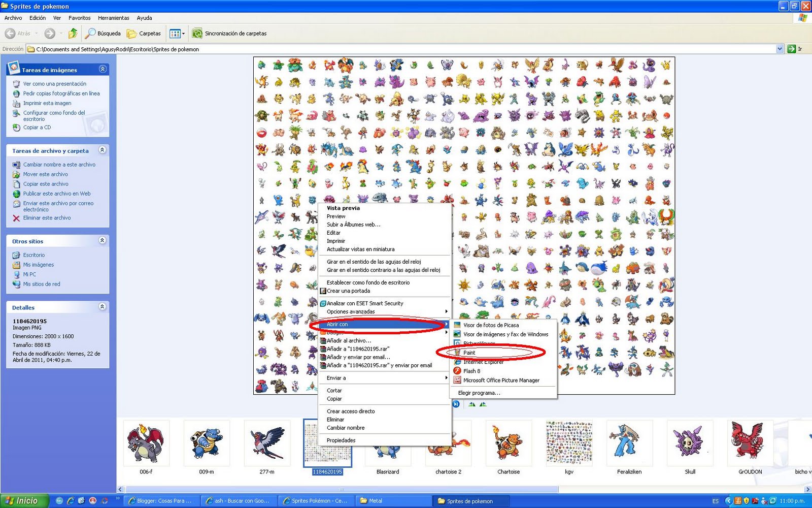Collapse the Tareas de imágenes panel

[103, 69]
